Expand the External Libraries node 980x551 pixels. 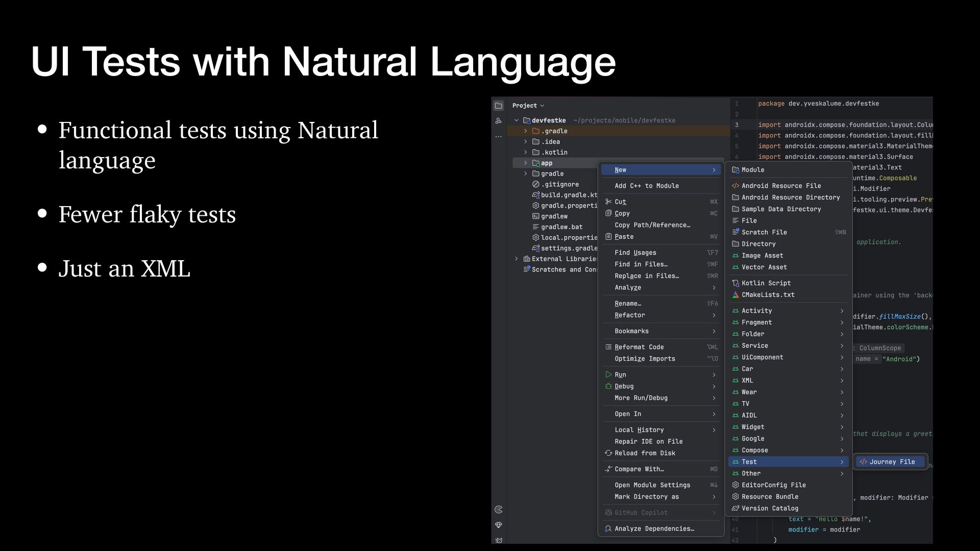tap(517, 259)
